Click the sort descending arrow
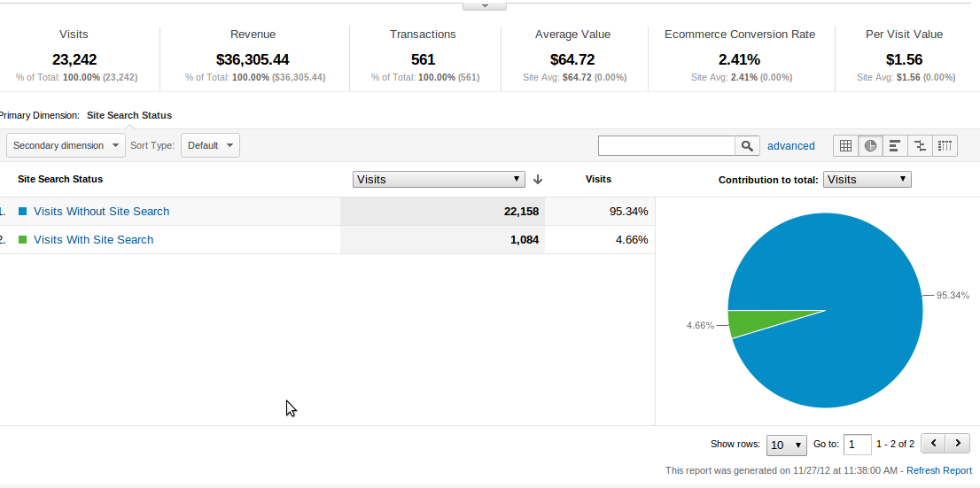This screenshot has height=488, width=980. pyautogui.click(x=538, y=180)
